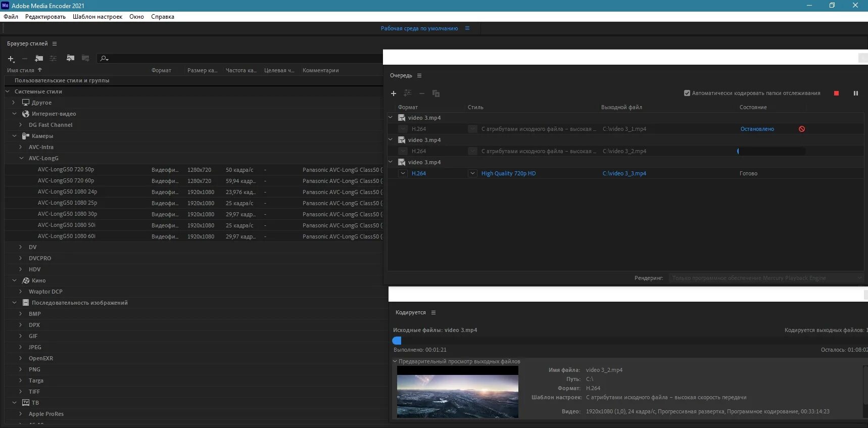Open the Кодируется panel menu icon

point(433,313)
